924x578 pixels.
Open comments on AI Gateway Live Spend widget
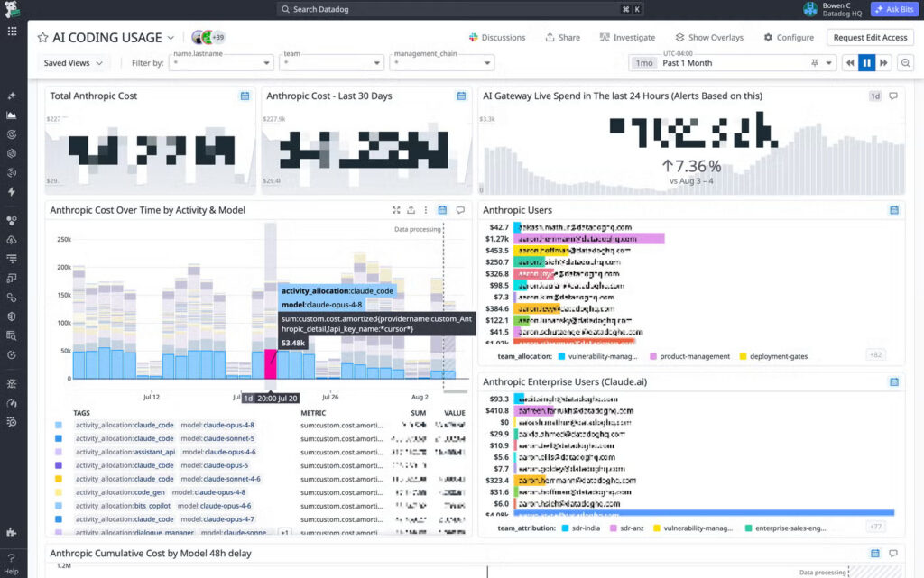pyautogui.click(x=893, y=96)
